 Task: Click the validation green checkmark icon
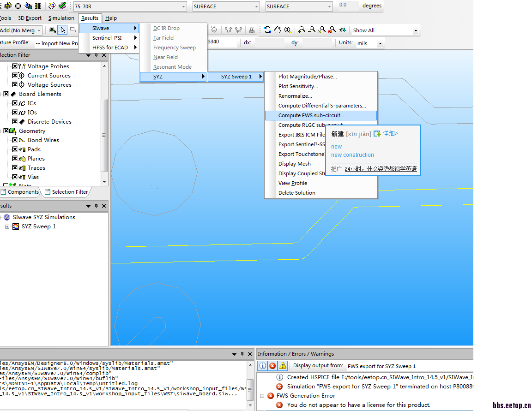pos(62,6)
